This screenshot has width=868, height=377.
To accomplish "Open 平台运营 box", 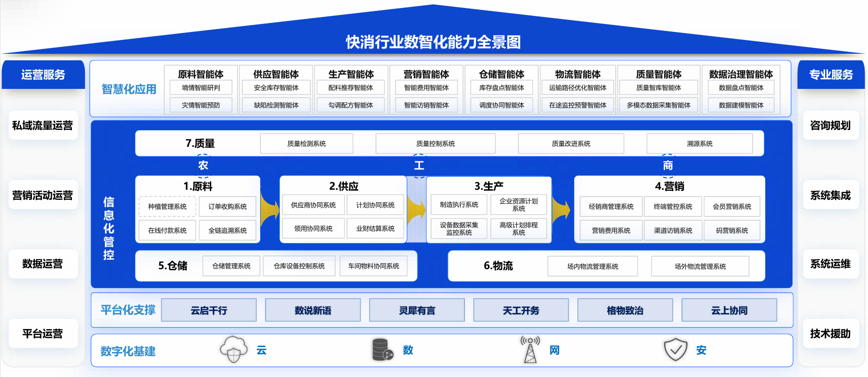I will pyautogui.click(x=43, y=333).
